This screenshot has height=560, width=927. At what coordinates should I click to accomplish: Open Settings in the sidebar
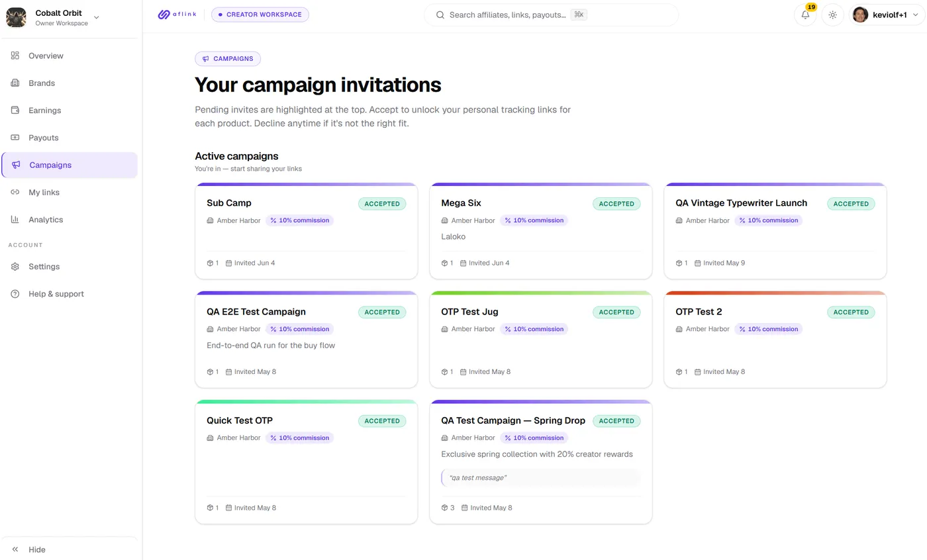(x=70, y=267)
